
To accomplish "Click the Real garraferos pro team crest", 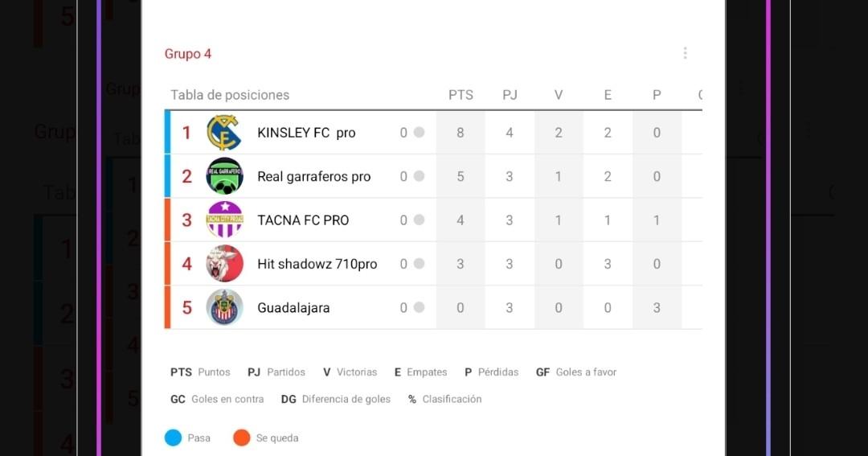I will click(x=224, y=176).
